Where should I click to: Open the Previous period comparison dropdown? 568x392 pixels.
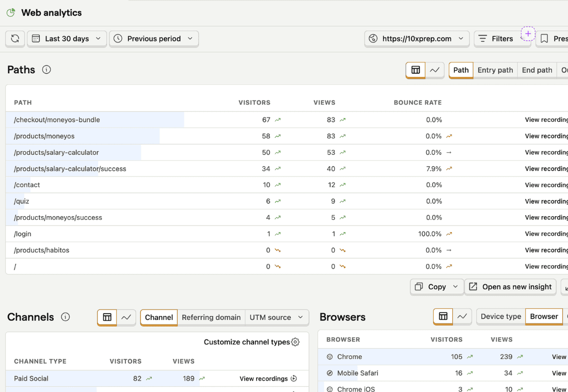point(154,39)
